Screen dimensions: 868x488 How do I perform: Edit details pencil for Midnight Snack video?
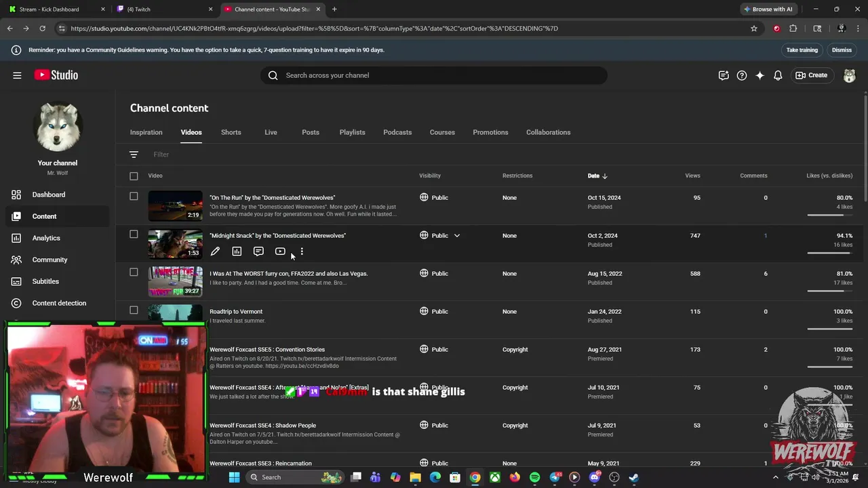click(215, 251)
